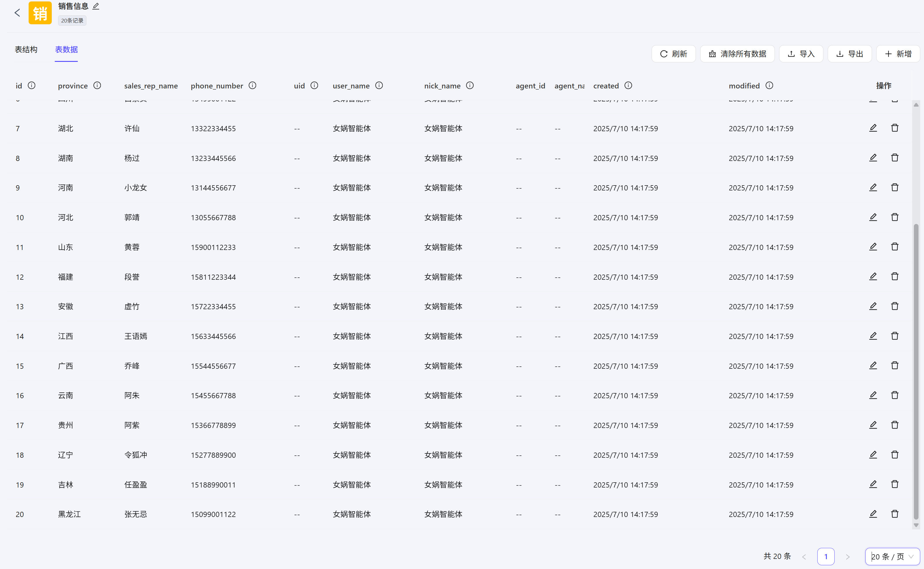Click the 刷新 refresh button
This screenshot has height=569, width=924.
click(x=673, y=54)
